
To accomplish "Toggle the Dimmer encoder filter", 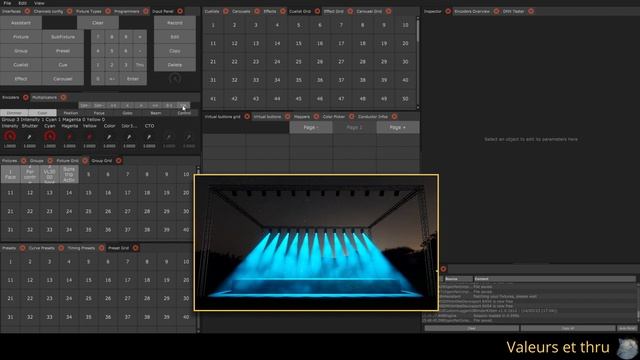I will 14,113.
